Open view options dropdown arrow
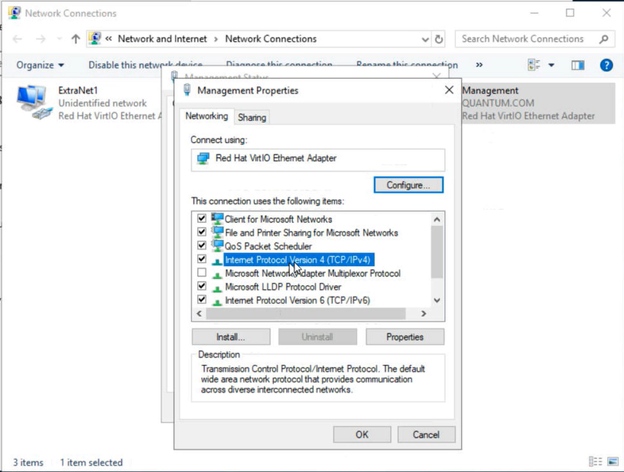The width and height of the screenshot is (624, 472). [x=551, y=65]
